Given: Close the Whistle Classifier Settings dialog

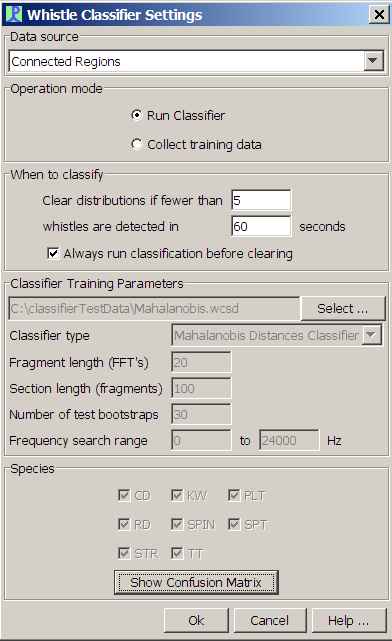Looking at the screenshot, I should tap(379, 15).
